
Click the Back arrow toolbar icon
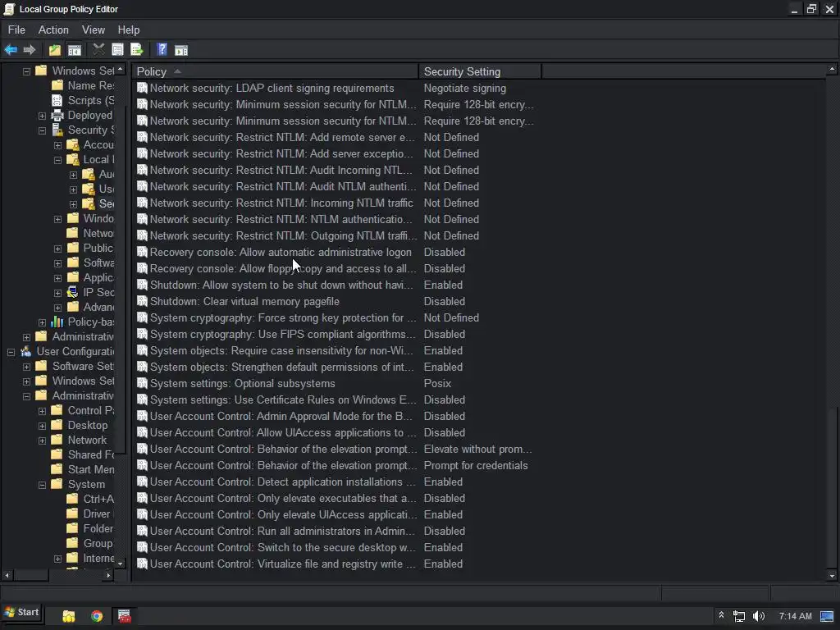tap(11, 50)
